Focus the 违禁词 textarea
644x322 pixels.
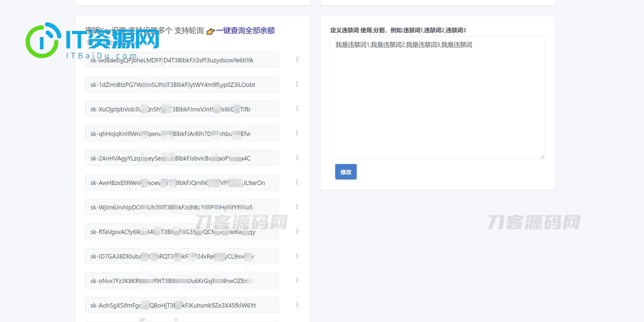(x=438, y=98)
